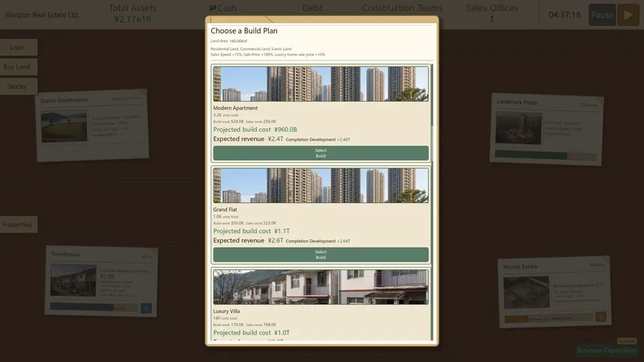Screen dimensions: 644x362
Task: Click the Landmark Plaza card thumbnail
Action: 518,128
